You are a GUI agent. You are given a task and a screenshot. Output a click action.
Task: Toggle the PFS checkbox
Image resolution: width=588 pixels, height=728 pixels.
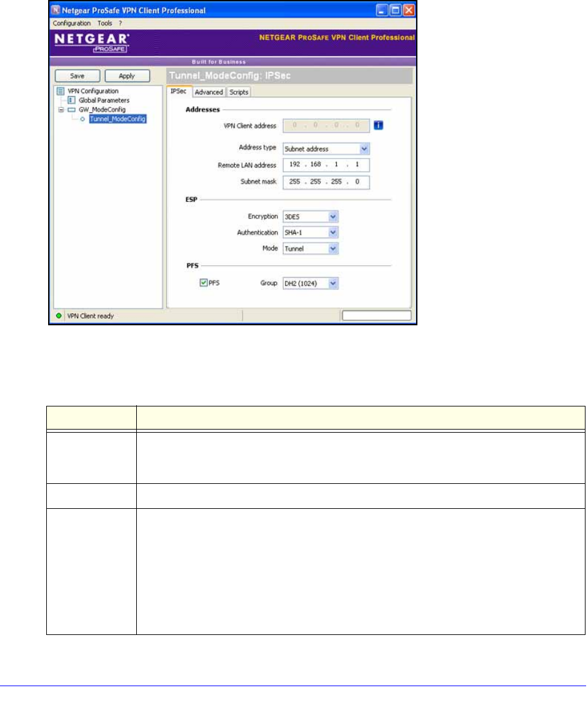[x=203, y=282]
